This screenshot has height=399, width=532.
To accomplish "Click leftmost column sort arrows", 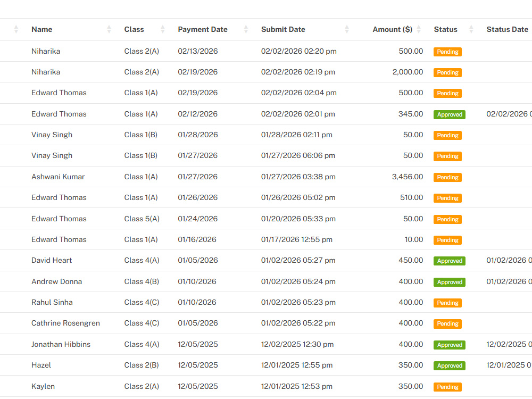I will coord(16,29).
